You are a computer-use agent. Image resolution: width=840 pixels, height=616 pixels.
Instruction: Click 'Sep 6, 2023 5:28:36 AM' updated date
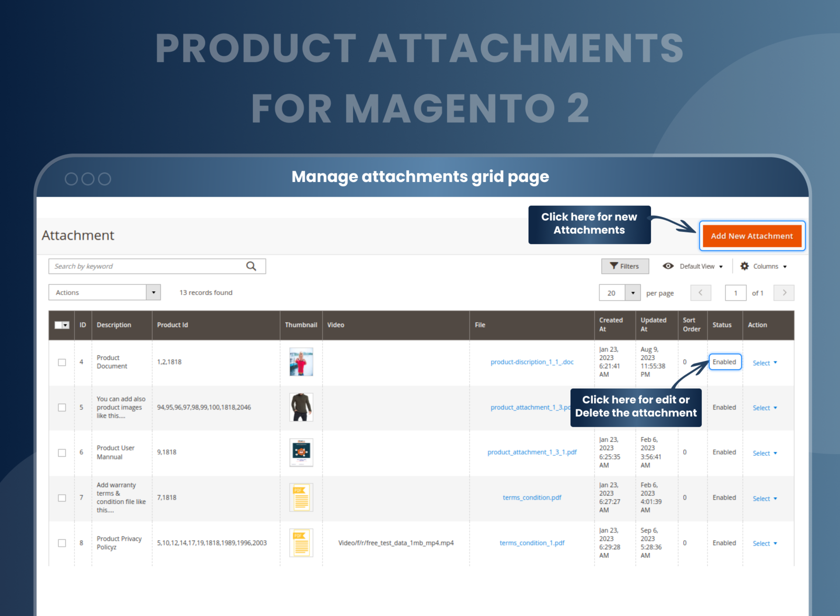click(x=651, y=543)
